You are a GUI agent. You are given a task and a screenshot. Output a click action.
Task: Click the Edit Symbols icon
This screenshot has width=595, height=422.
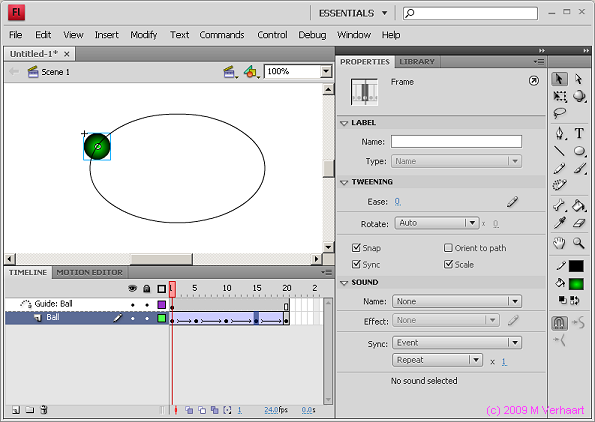pos(250,71)
